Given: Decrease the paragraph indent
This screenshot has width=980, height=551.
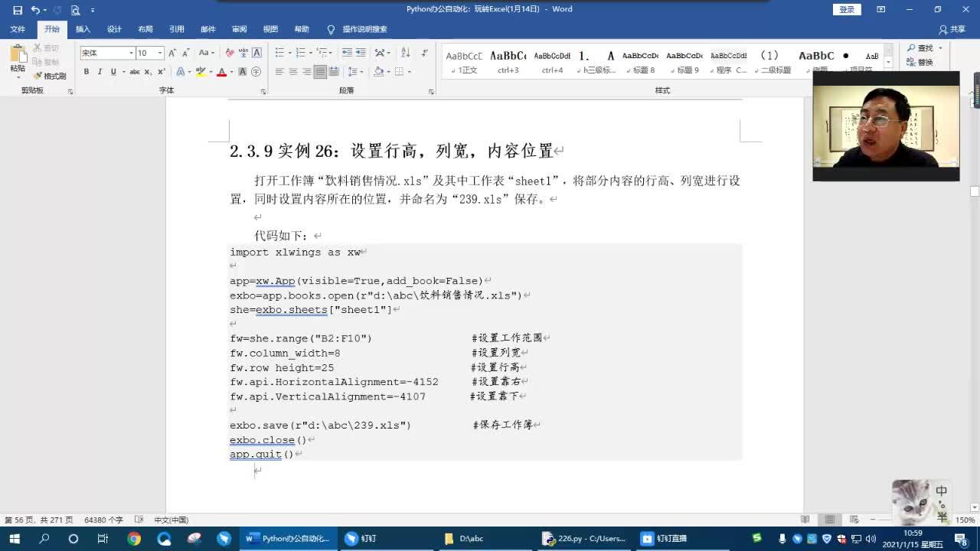Looking at the screenshot, I should click(x=348, y=53).
